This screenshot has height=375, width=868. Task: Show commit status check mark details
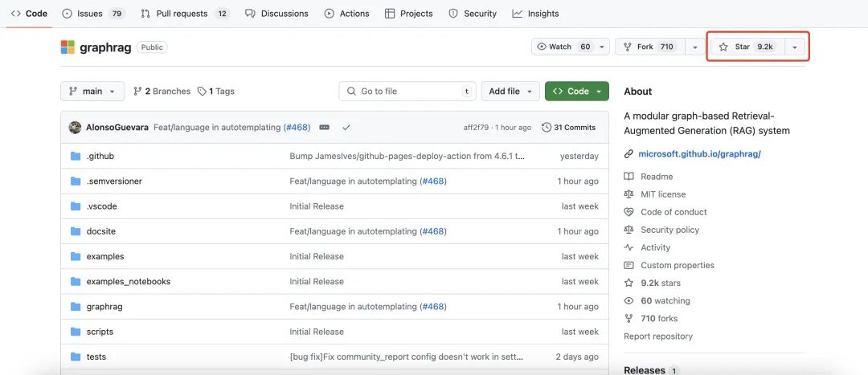[346, 127]
